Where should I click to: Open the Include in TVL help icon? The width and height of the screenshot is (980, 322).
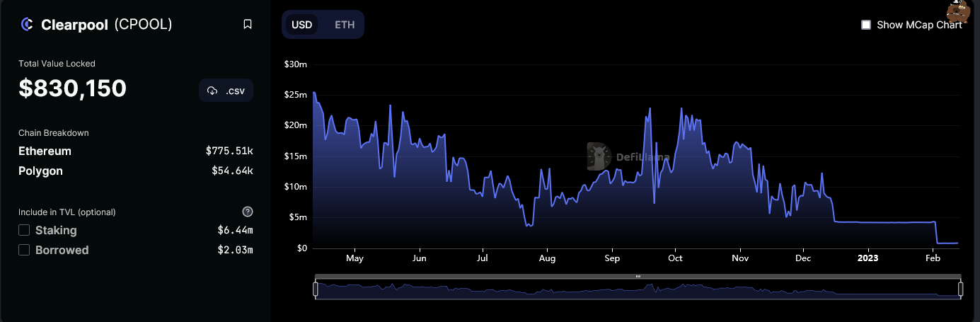click(x=248, y=212)
